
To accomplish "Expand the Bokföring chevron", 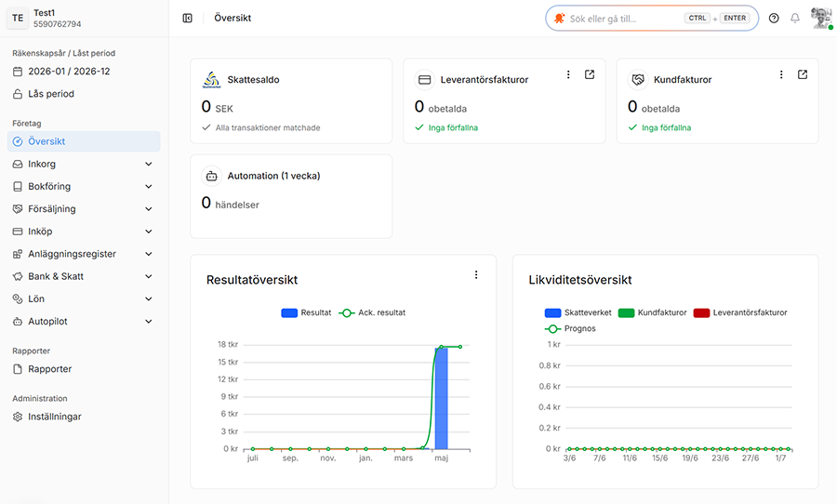I will pos(149,186).
